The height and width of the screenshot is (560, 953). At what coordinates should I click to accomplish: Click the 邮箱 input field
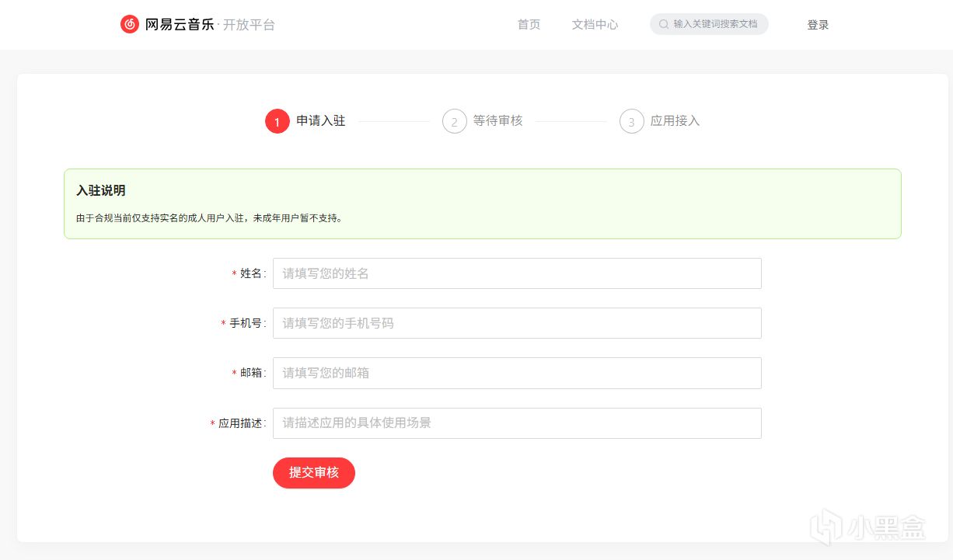tap(517, 373)
